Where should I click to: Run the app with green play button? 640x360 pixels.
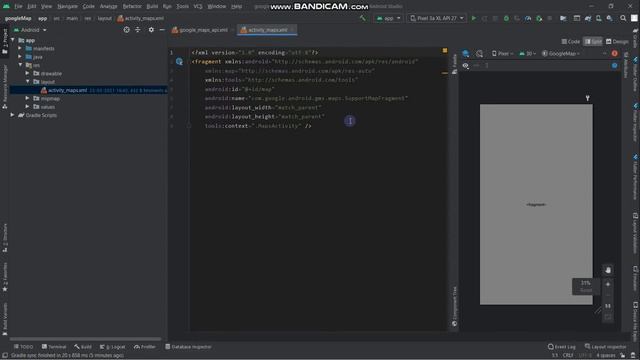473,18
